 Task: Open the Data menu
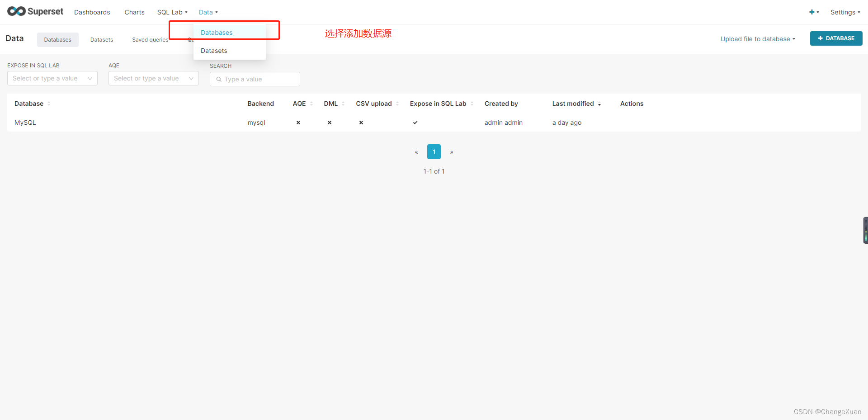click(208, 12)
